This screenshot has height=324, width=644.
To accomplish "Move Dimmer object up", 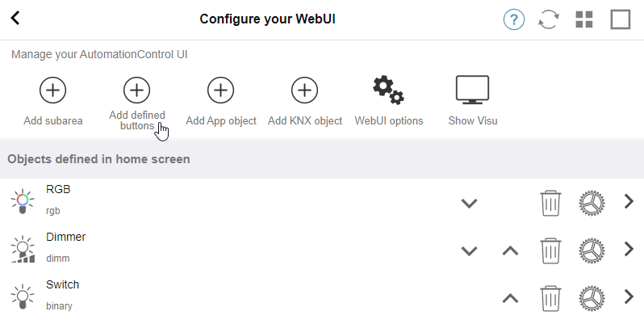I will (x=510, y=250).
